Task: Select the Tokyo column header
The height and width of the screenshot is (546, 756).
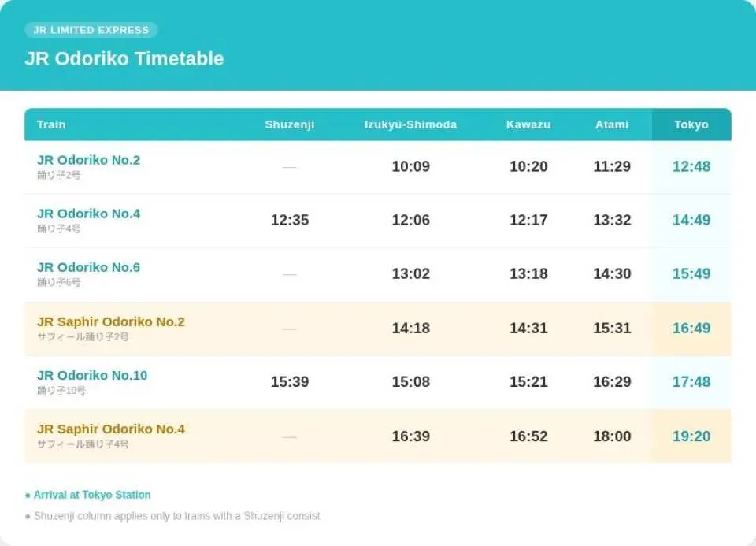Action: click(691, 124)
